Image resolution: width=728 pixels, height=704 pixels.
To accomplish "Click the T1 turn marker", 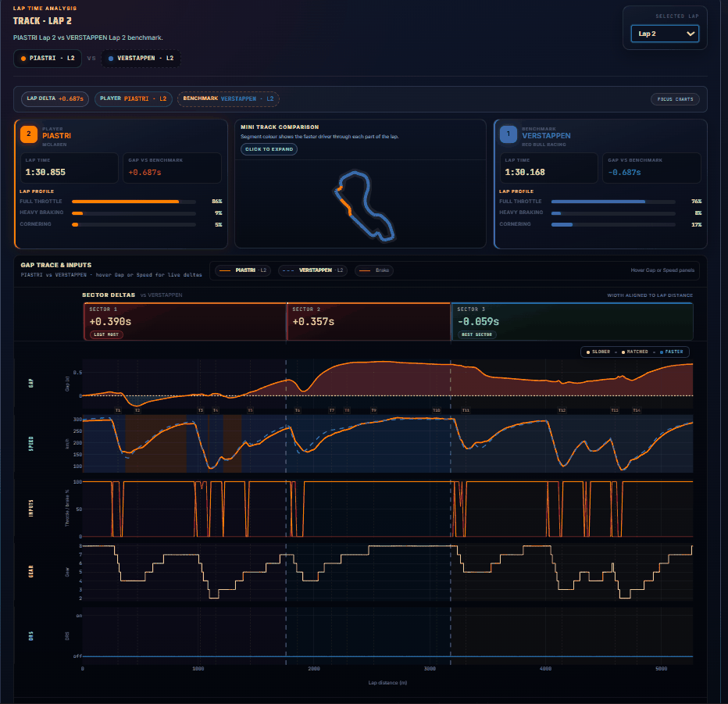I will [x=118, y=410].
